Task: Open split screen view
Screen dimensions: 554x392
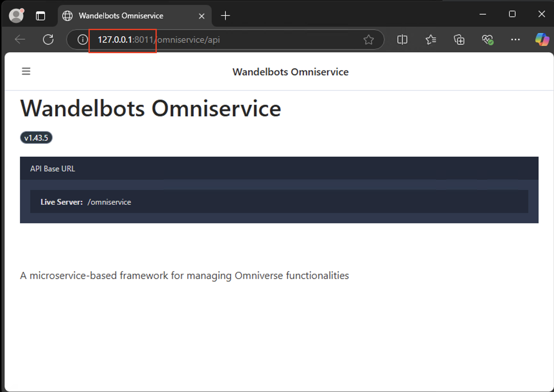Action: point(402,39)
